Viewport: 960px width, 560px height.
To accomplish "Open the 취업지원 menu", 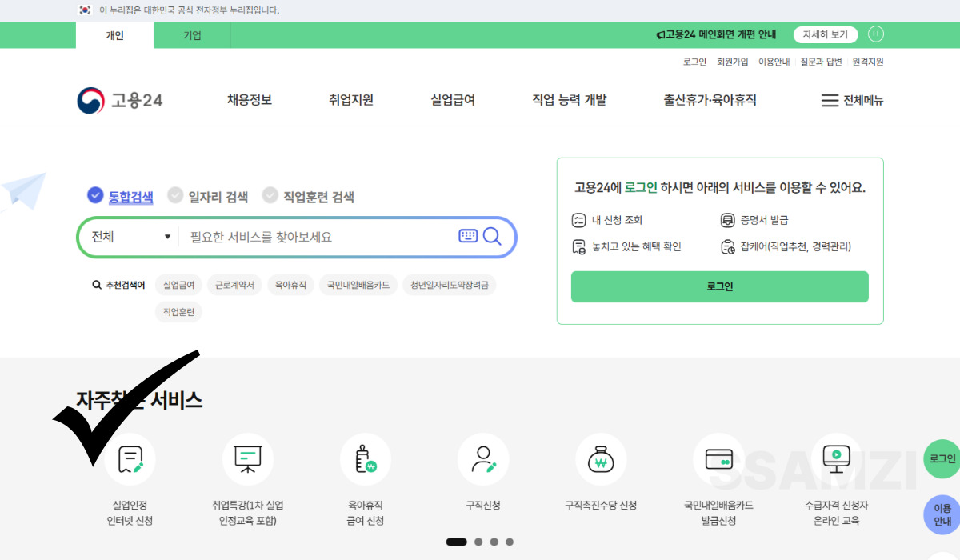I will click(x=351, y=100).
